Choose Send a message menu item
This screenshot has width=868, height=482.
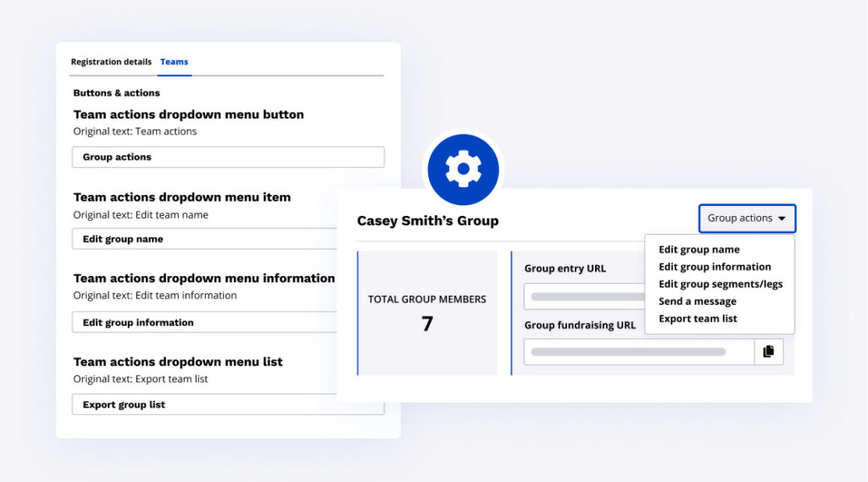click(697, 302)
